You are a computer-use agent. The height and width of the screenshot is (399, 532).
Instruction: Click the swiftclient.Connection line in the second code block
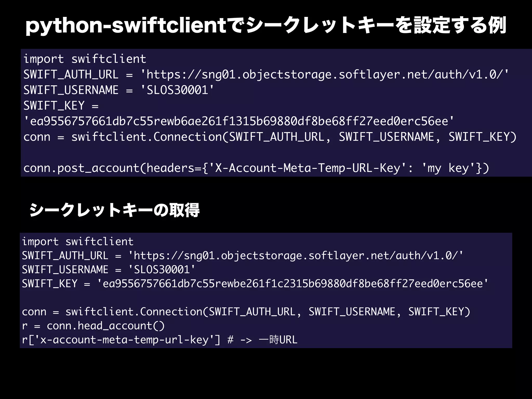[x=246, y=312]
